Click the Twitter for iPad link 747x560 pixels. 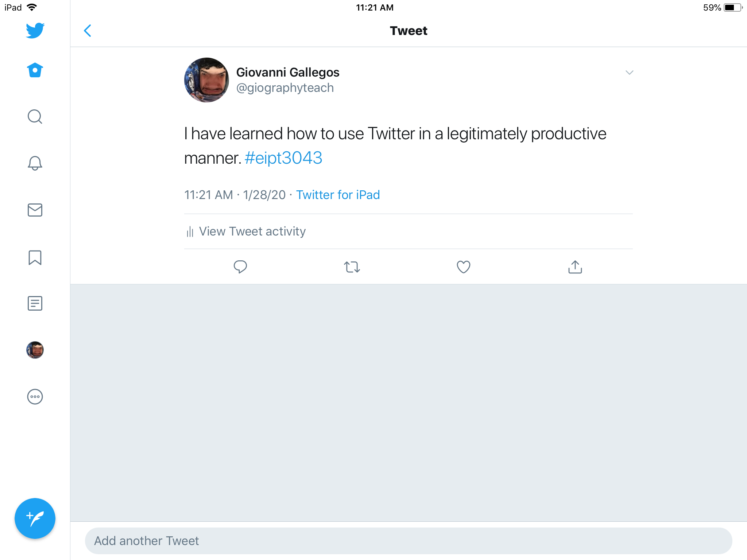338,195
